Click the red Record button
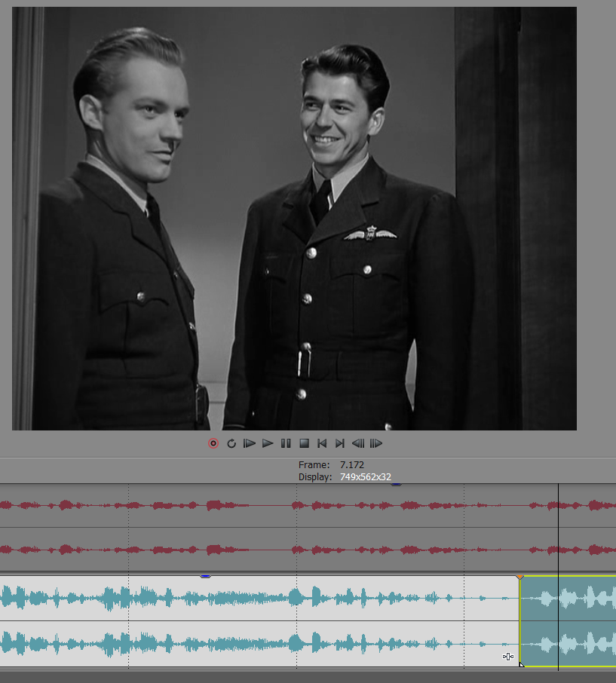Viewport: 616px width, 683px height. point(213,443)
